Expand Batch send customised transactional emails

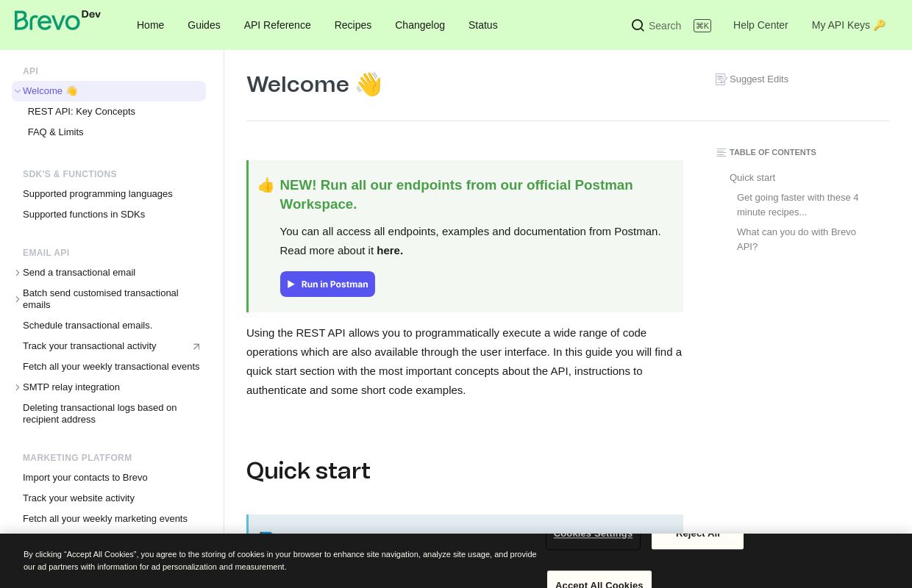pos(18,299)
